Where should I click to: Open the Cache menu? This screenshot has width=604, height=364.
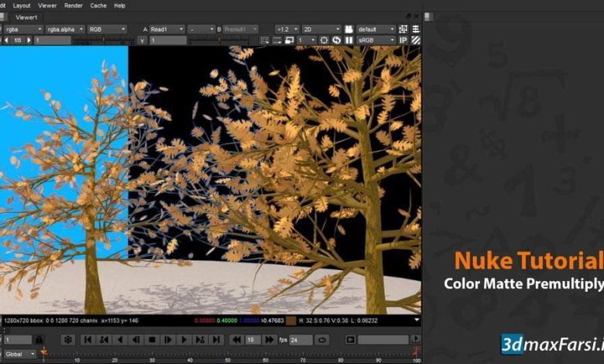coord(98,5)
